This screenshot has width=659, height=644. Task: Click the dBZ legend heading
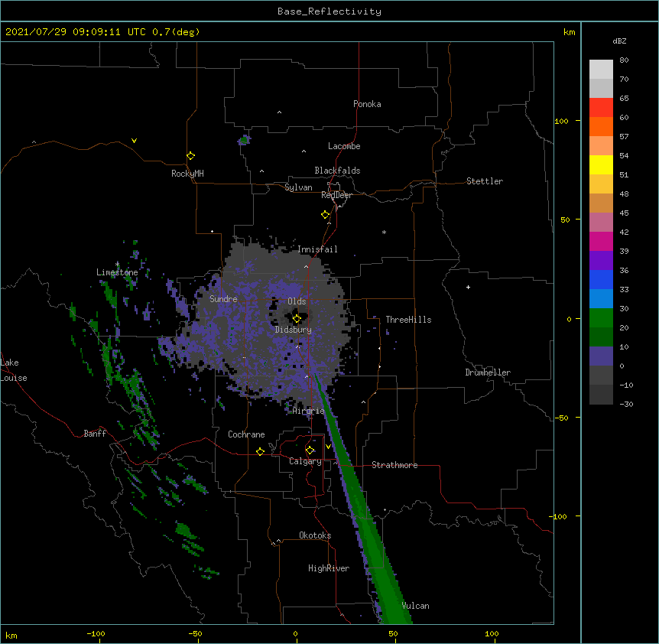pyautogui.click(x=619, y=41)
